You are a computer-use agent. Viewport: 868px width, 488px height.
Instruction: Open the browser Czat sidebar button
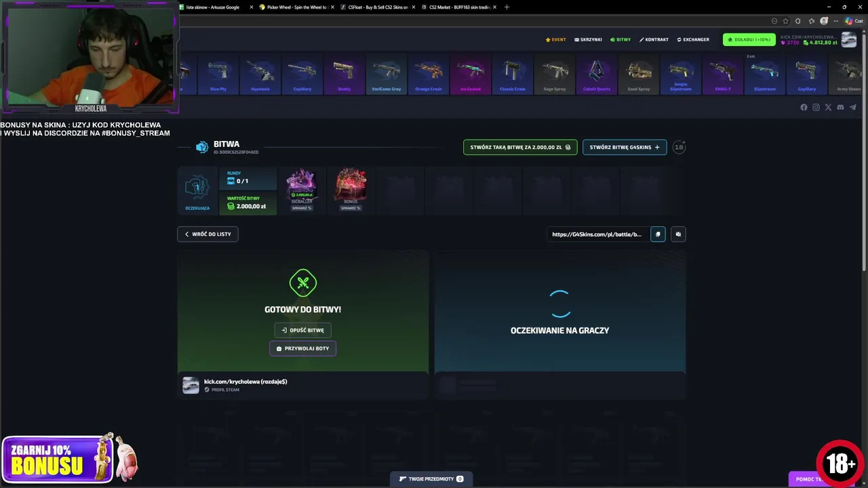tap(853, 21)
